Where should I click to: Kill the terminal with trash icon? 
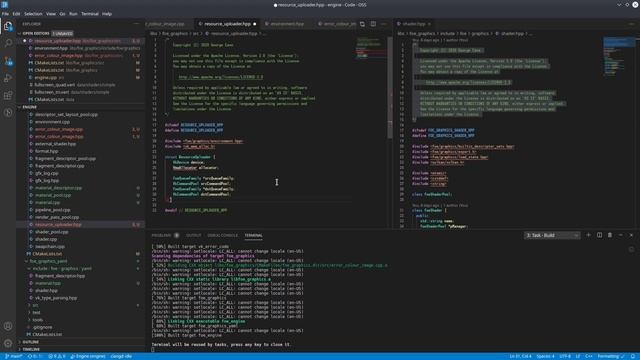coord(610,235)
